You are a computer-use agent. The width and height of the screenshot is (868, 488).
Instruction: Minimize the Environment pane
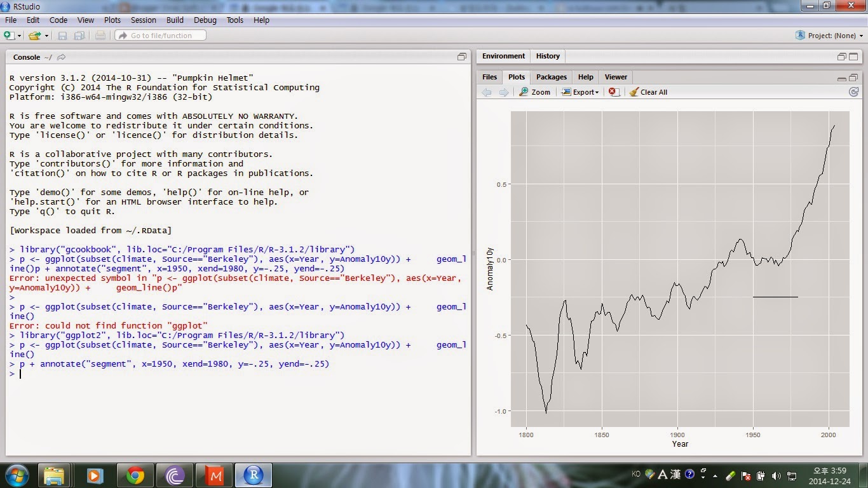[842, 57]
